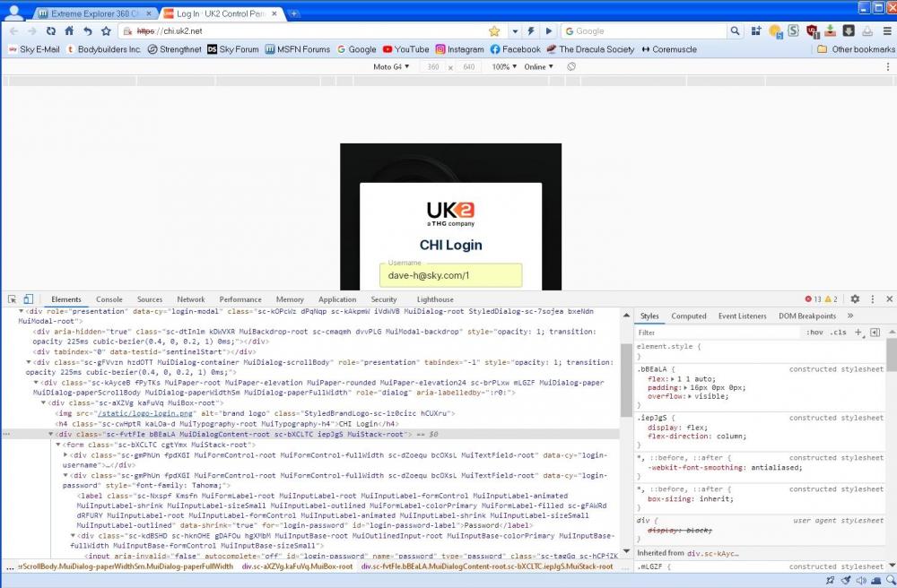
Task: Open the YouTube bookmark
Action: (405, 49)
